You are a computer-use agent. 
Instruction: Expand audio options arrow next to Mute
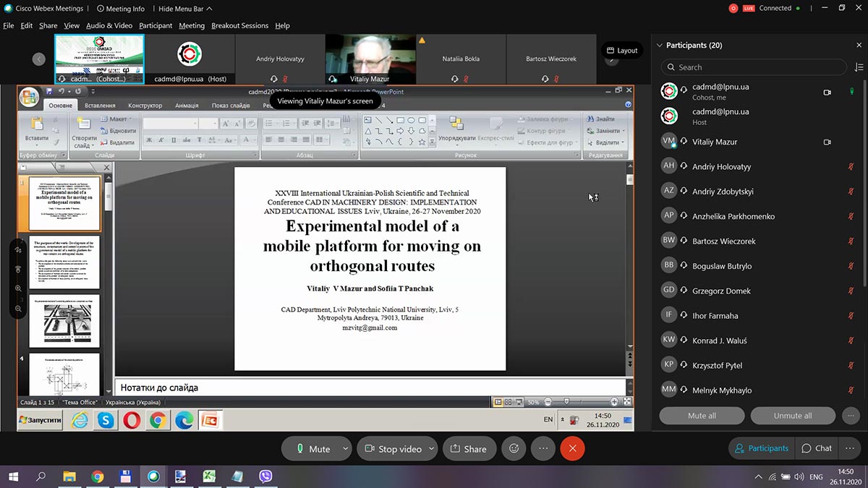click(346, 448)
